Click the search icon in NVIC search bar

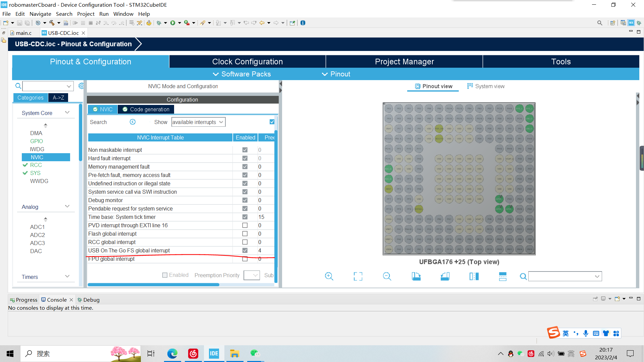pyautogui.click(x=133, y=122)
